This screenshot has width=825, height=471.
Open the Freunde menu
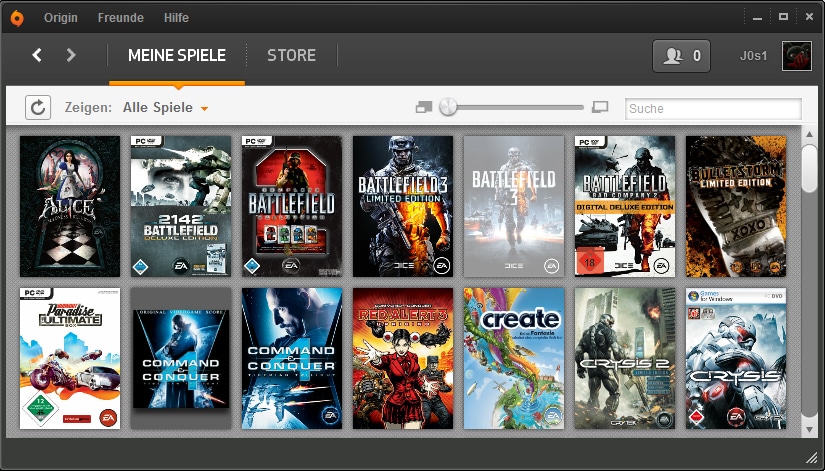coord(121,18)
